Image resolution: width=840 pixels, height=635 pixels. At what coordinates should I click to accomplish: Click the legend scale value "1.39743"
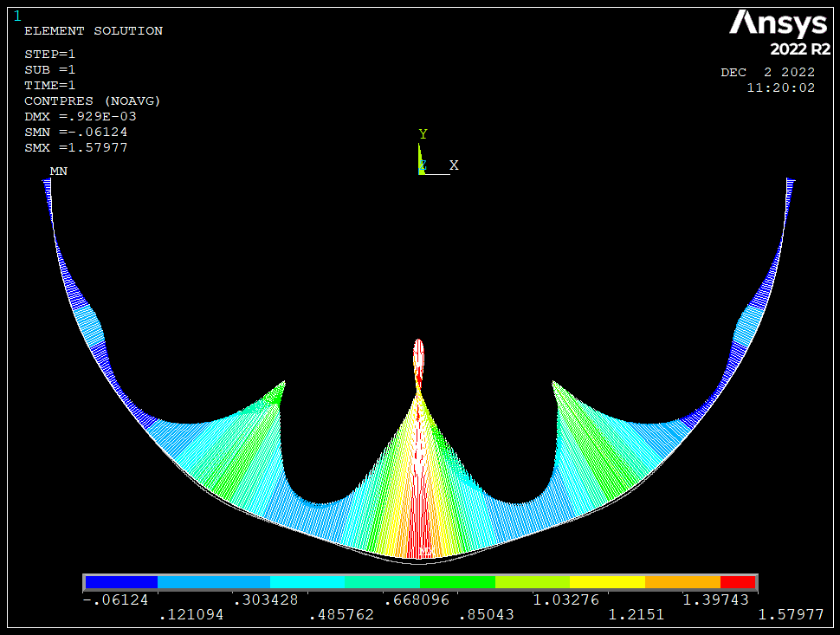[715, 599]
